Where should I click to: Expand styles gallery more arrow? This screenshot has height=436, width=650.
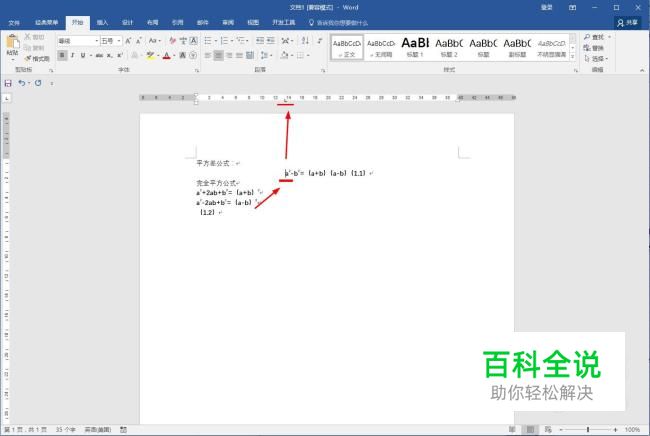pyautogui.click(x=573, y=57)
